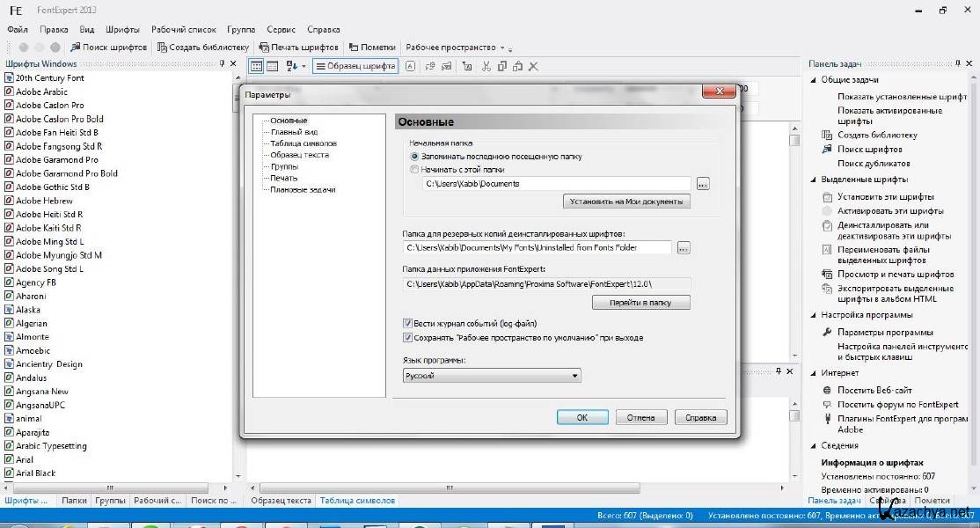Click the Поиск шрифтов toolbar button
The width and height of the screenshot is (980, 528).
(108, 48)
